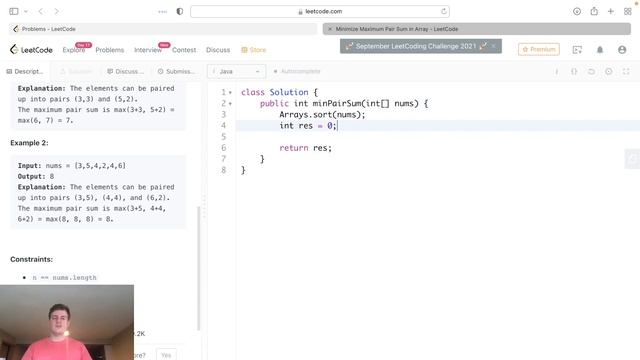Click the curly braces format code icon
The height and width of the screenshot is (360, 640).
(x=574, y=71)
